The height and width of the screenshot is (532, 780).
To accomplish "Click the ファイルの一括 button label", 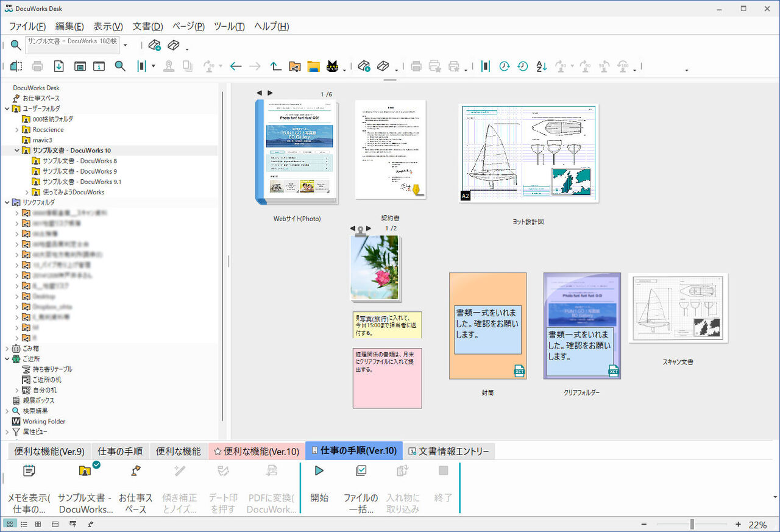I will coord(361,503).
